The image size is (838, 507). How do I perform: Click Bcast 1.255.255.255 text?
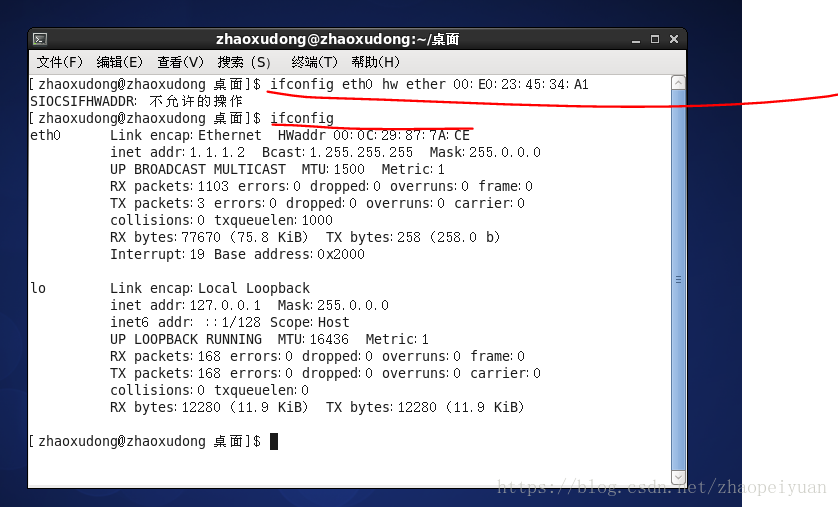(337, 152)
